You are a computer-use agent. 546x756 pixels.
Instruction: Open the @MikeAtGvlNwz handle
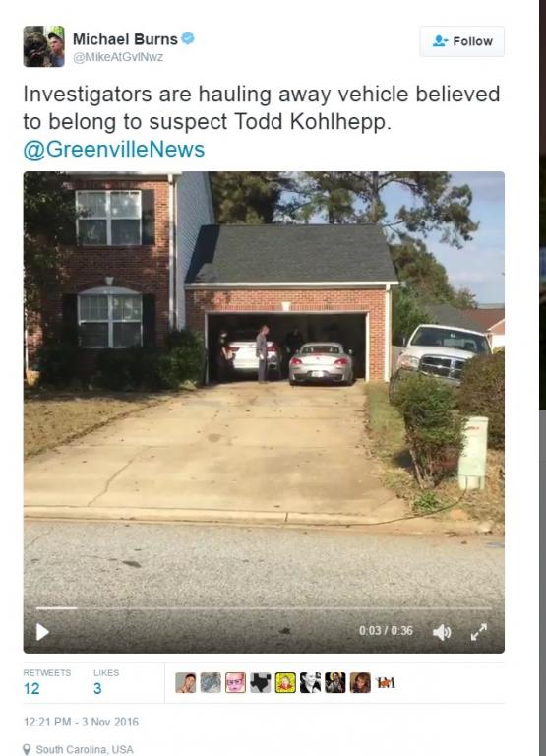(x=118, y=57)
